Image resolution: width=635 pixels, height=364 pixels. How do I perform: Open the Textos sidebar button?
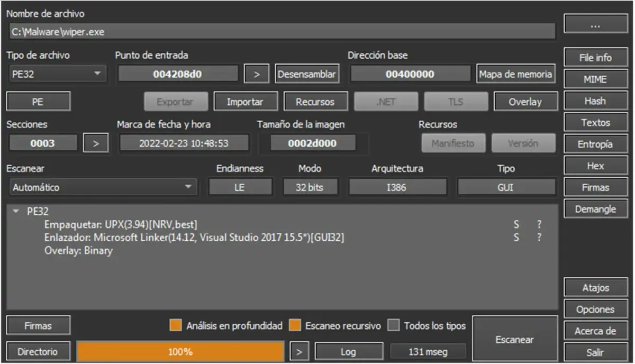(595, 122)
